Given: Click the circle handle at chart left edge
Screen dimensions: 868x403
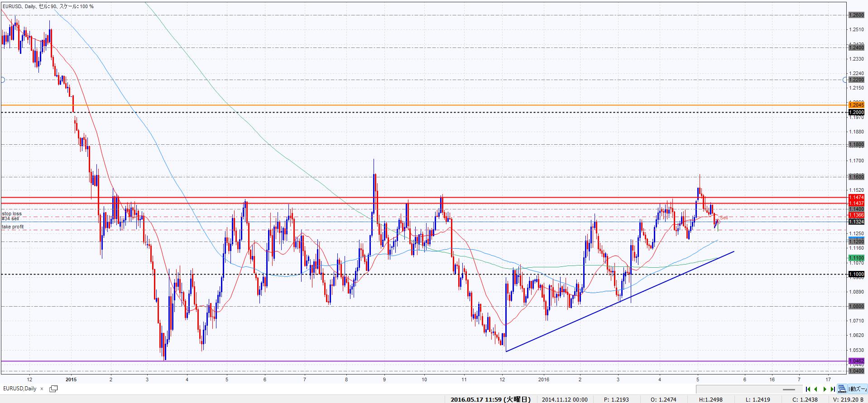Looking at the screenshot, I should click(x=2, y=80).
